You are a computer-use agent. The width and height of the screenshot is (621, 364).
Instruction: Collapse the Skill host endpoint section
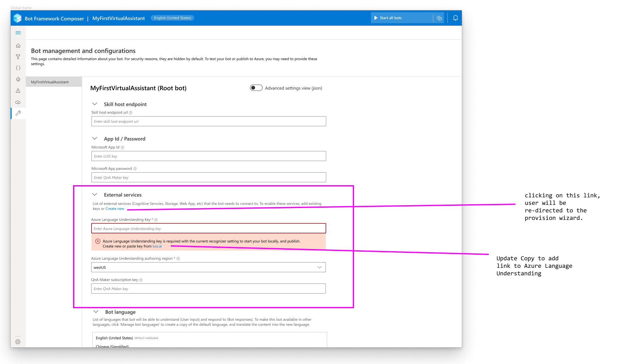(x=95, y=104)
